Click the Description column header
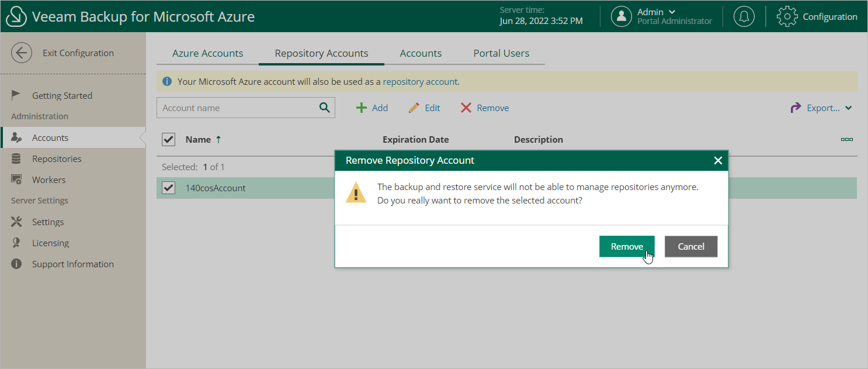Viewport: 868px width, 369px height. click(539, 139)
